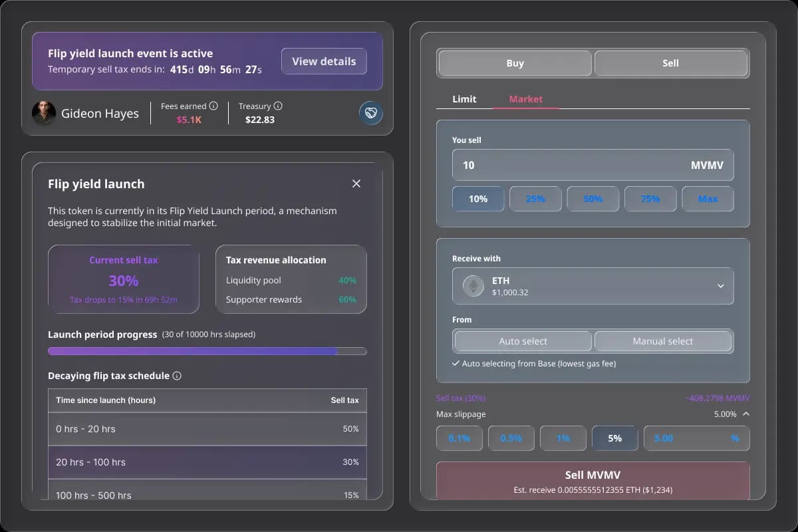
Task: Switch to the Limit tab
Action: tap(464, 99)
